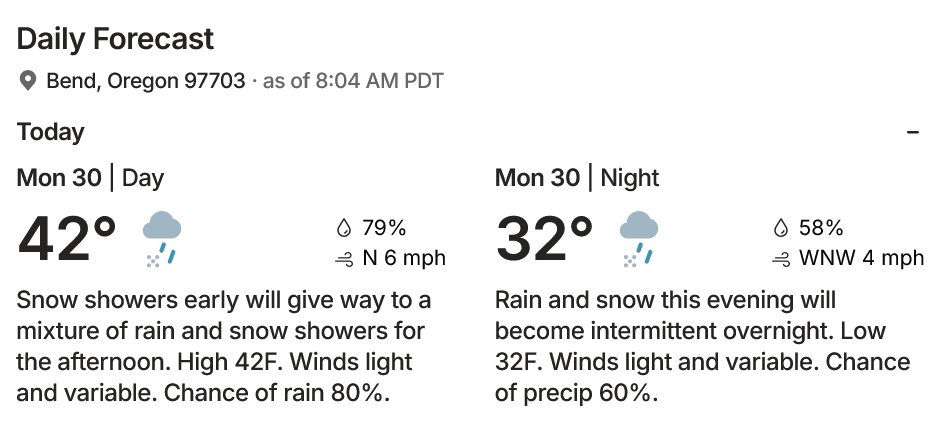This screenshot has width=948, height=426.
Task: Click the night wind icon
Action: pyautogui.click(x=782, y=259)
